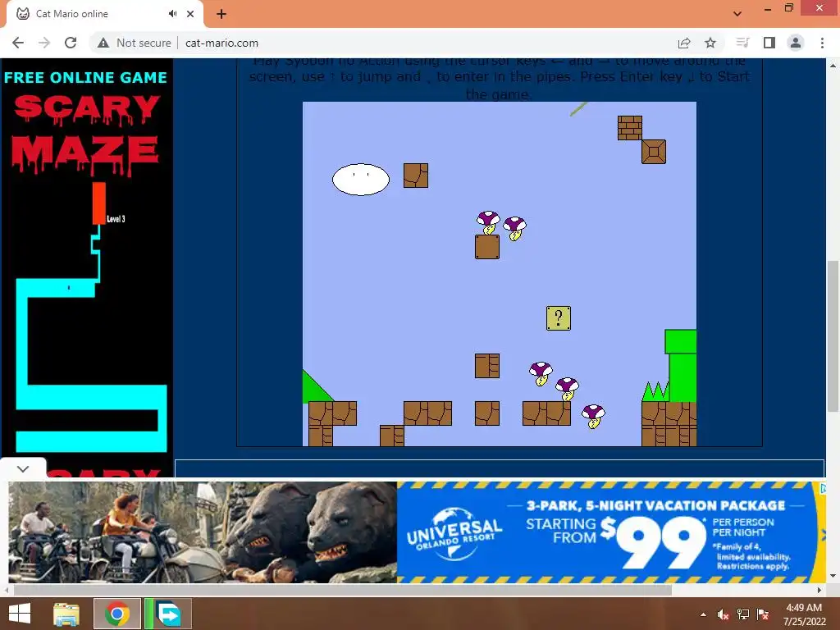Open the media control icon

(742, 43)
